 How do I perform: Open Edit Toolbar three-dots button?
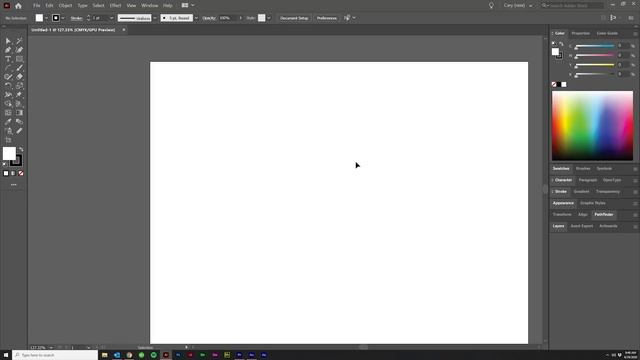click(x=13, y=185)
